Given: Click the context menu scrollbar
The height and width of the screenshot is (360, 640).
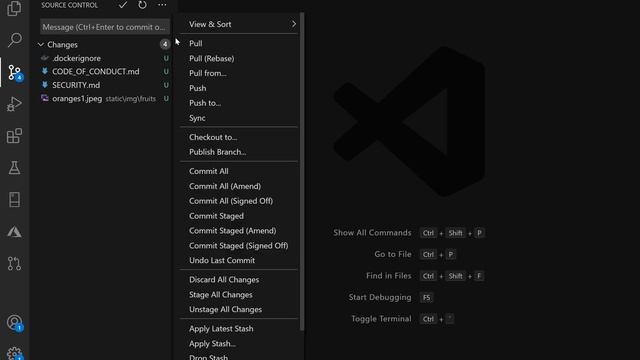Looking at the screenshot, I should point(302,171).
